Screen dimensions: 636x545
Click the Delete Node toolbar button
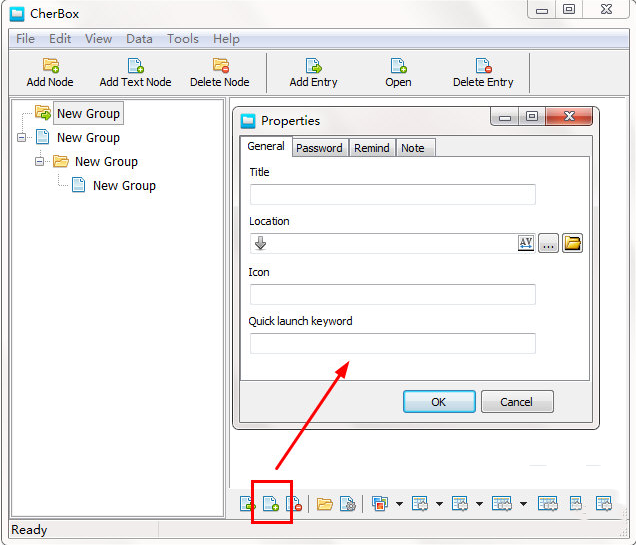pyautogui.click(x=220, y=73)
